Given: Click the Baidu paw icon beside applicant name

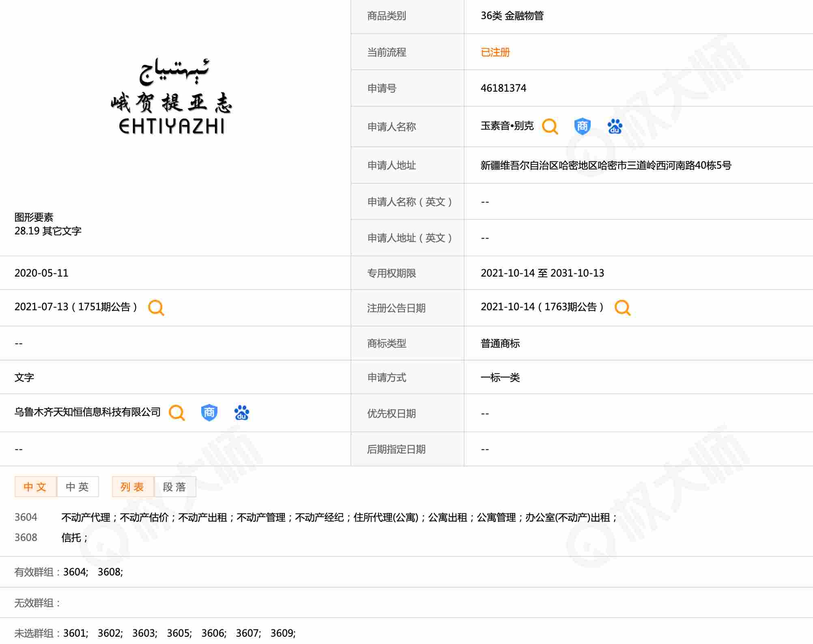Looking at the screenshot, I should (615, 126).
